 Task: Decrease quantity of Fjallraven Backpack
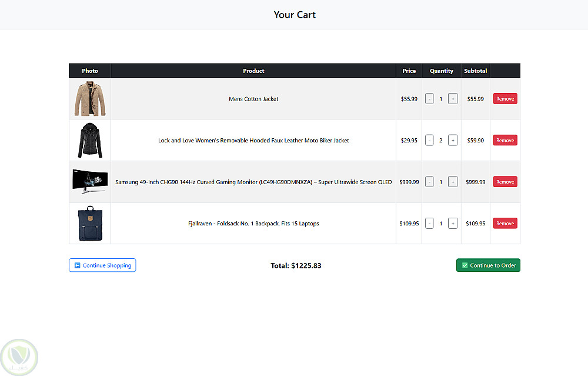tap(429, 224)
